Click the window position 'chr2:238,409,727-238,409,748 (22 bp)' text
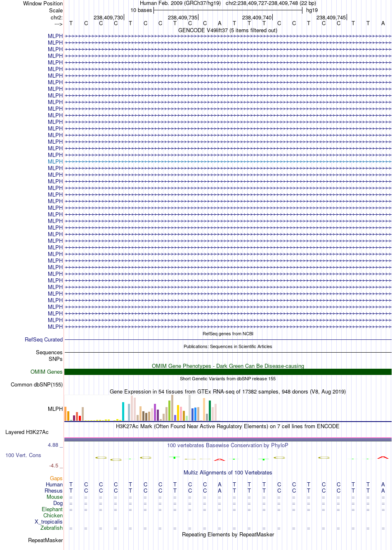 pyautogui.click(x=271, y=3)
